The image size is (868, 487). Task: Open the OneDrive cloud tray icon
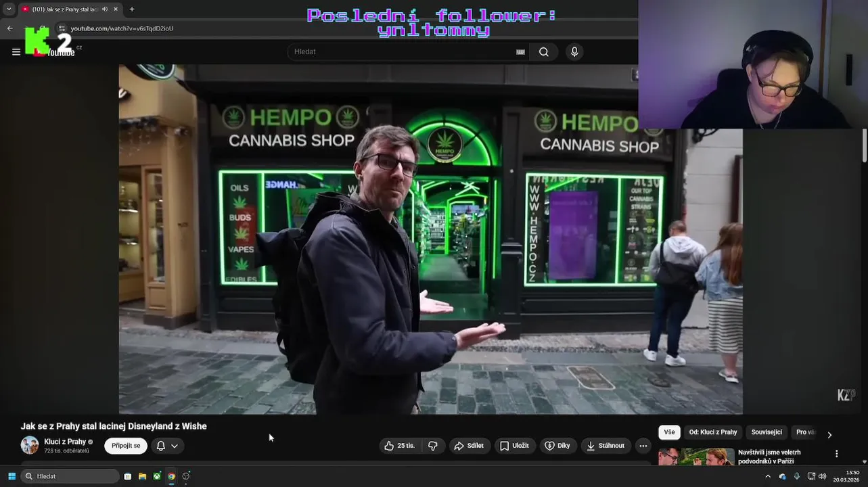point(783,476)
